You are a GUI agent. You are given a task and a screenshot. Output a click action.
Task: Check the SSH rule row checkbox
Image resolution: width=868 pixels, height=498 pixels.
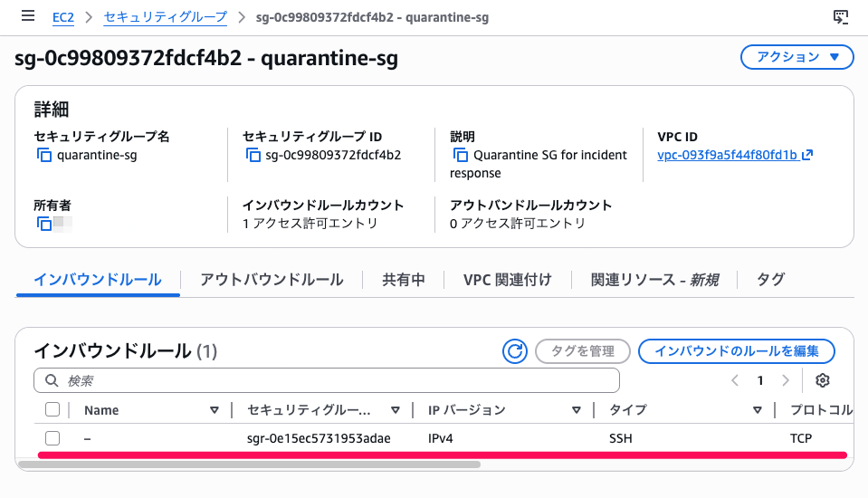[52, 438]
